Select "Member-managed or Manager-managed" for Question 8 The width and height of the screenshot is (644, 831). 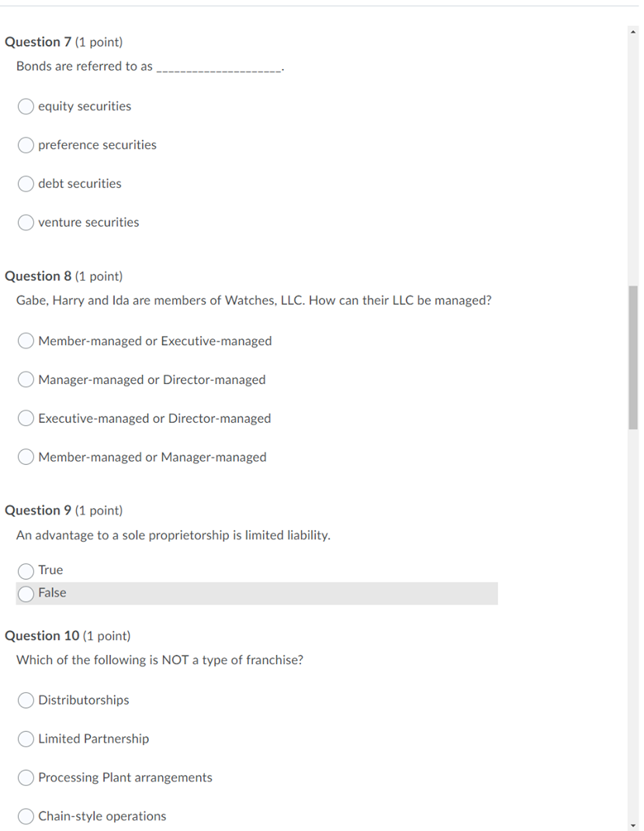click(25, 456)
